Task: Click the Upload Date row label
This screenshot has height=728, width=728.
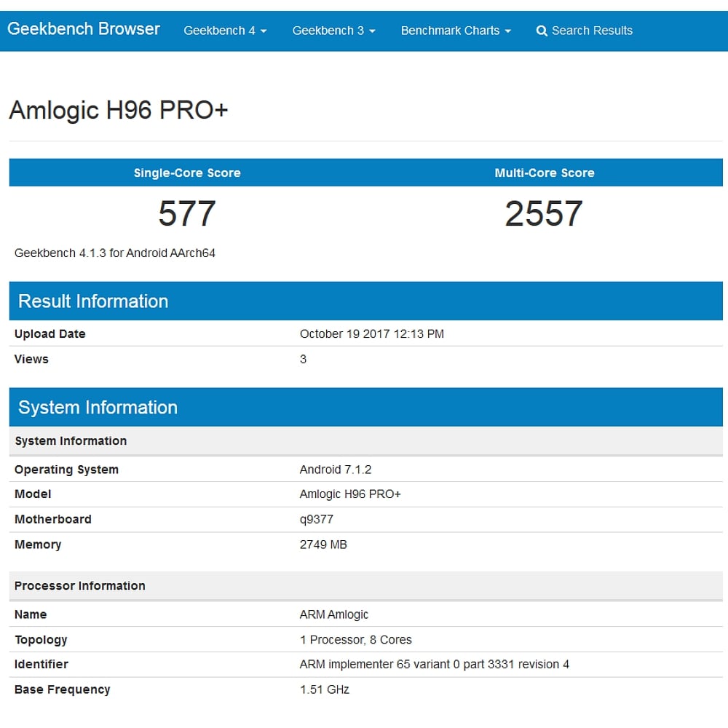Action: [50, 333]
